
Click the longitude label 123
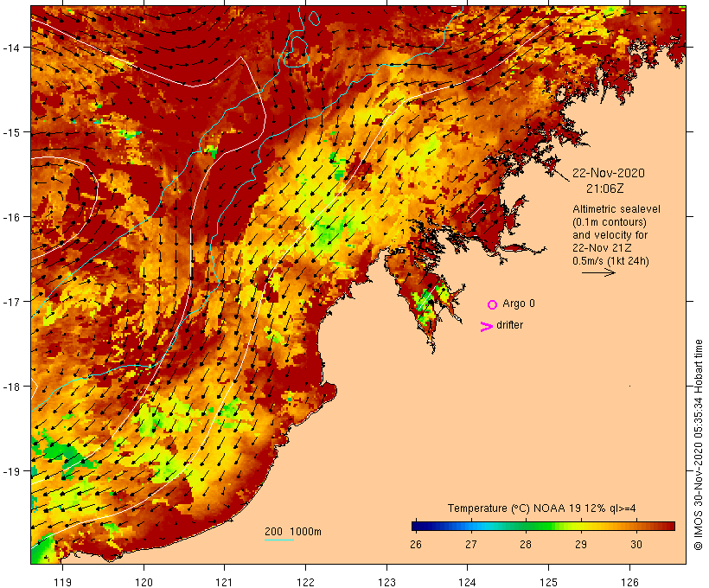pos(386,582)
